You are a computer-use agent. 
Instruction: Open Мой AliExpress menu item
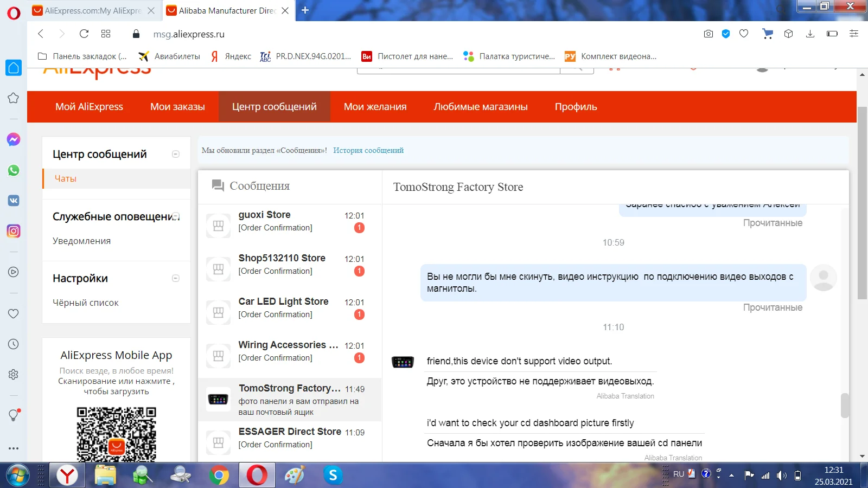pos(89,107)
